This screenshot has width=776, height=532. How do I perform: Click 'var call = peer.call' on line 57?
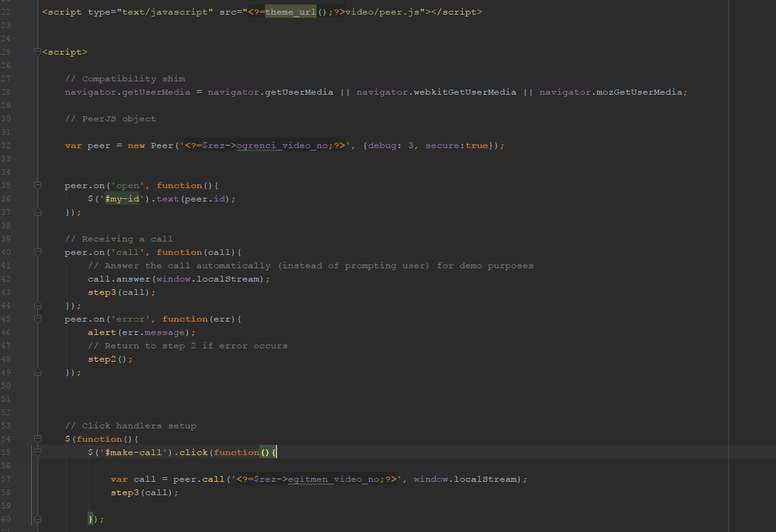point(168,479)
